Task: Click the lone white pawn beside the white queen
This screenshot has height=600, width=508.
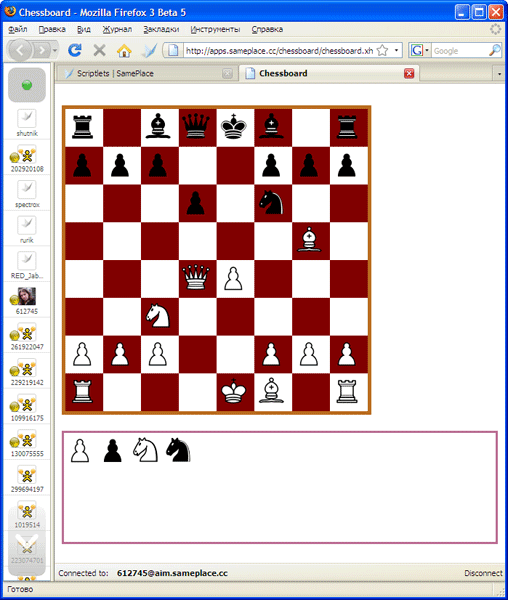Action: pyautogui.click(x=233, y=278)
